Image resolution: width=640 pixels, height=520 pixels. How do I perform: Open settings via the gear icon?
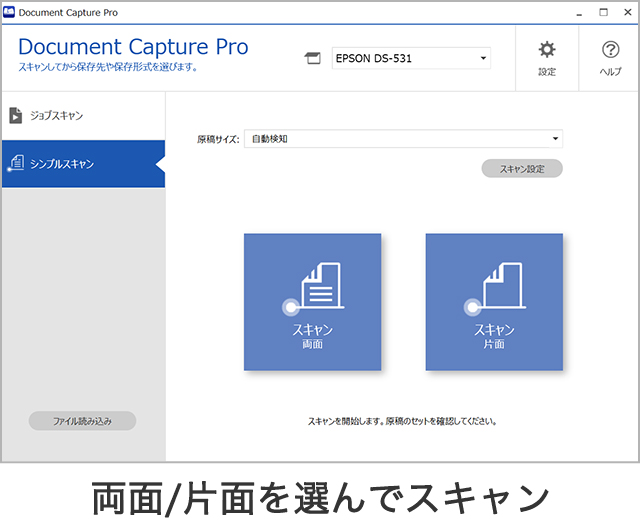[547, 50]
